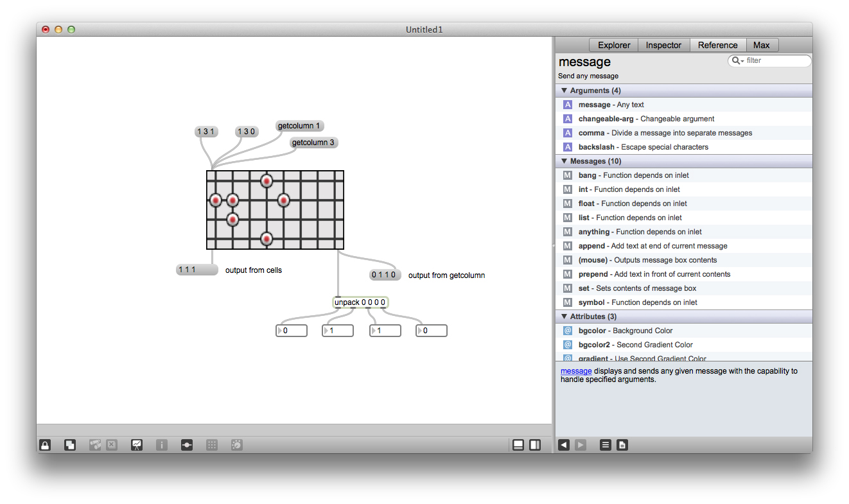Click the '1 3 1' message box
The image size is (849, 504).
207,132
